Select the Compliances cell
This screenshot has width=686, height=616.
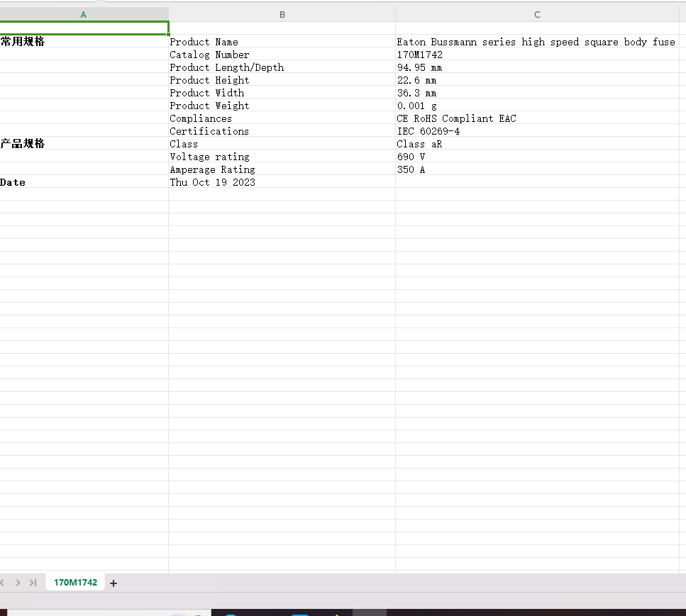[282, 118]
